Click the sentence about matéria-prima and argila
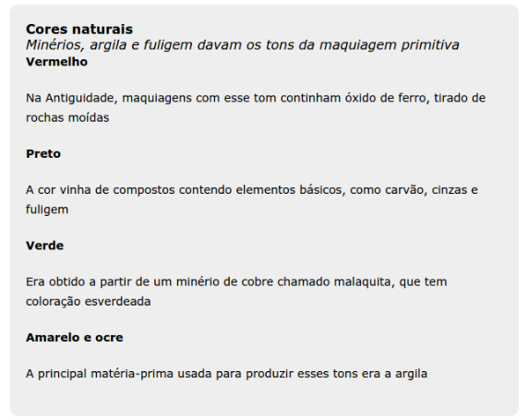The width and height of the screenshot is (529, 420). click(x=227, y=374)
